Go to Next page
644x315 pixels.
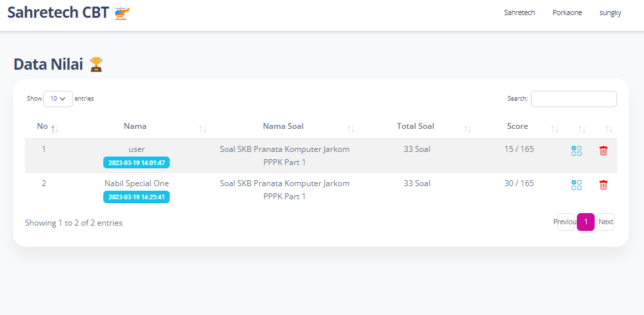click(605, 222)
